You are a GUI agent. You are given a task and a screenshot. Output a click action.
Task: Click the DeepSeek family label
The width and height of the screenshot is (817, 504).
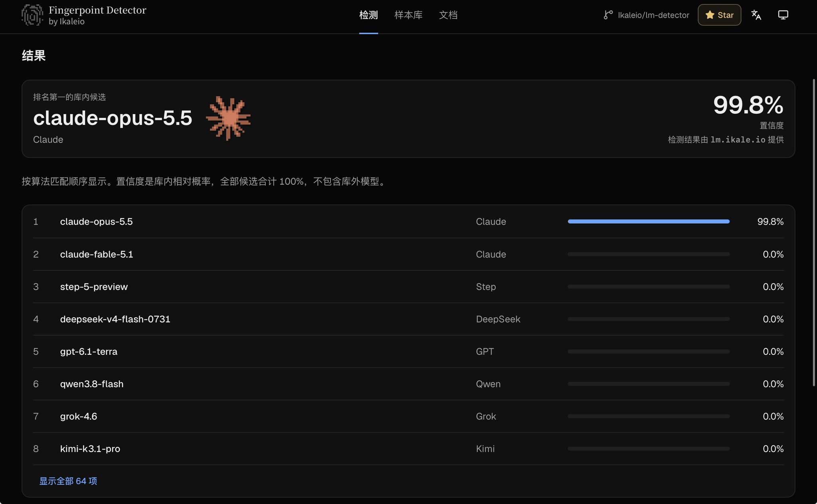click(498, 319)
